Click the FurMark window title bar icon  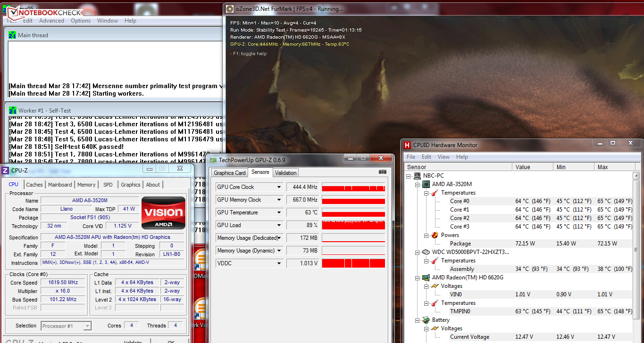point(230,9)
